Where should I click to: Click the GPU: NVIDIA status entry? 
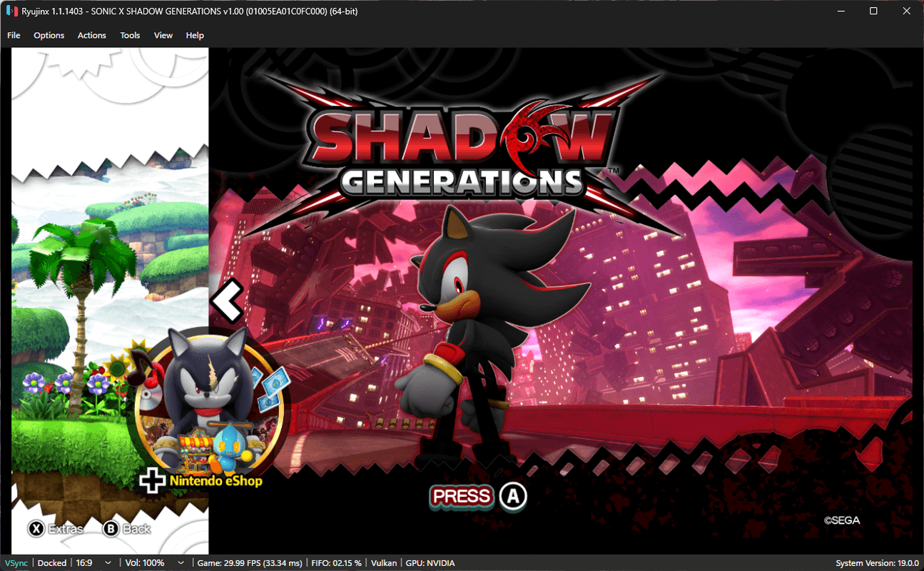(x=431, y=563)
